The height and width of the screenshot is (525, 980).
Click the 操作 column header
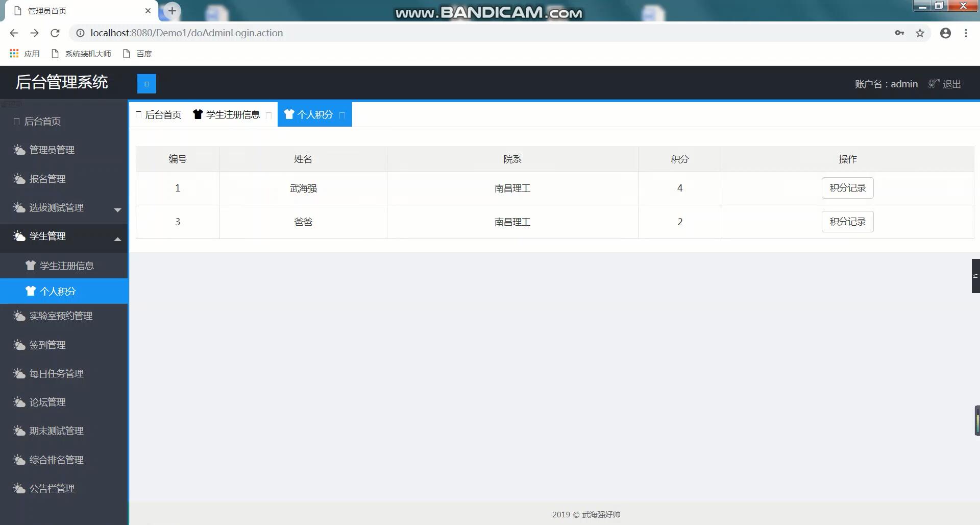click(848, 159)
